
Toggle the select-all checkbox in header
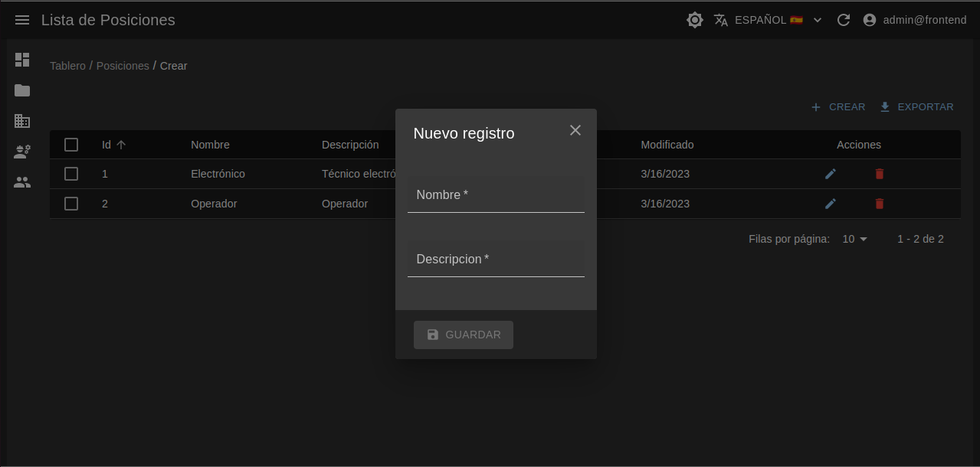(71, 145)
